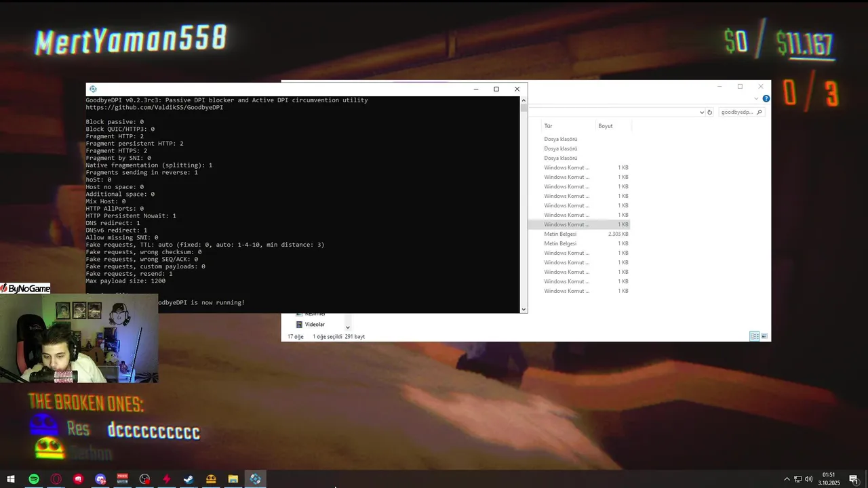The height and width of the screenshot is (488, 868).
Task: Click the '17 öğe' status bar text
Action: click(295, 337)
